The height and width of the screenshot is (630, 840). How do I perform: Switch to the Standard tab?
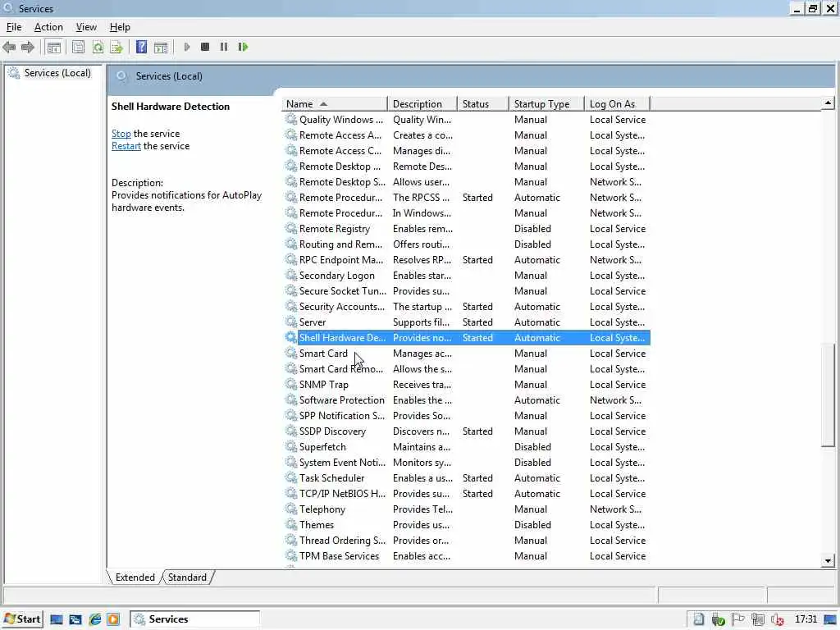pyautogui.click(x=187, y=577)
